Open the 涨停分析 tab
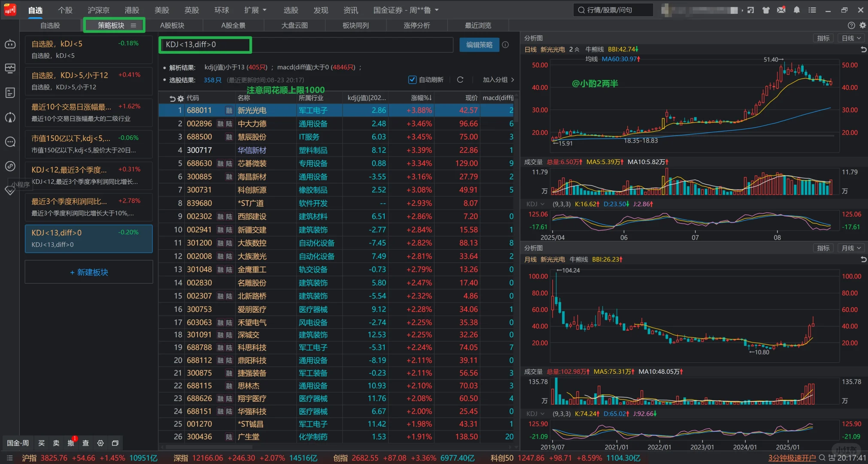 coord(417,25)
